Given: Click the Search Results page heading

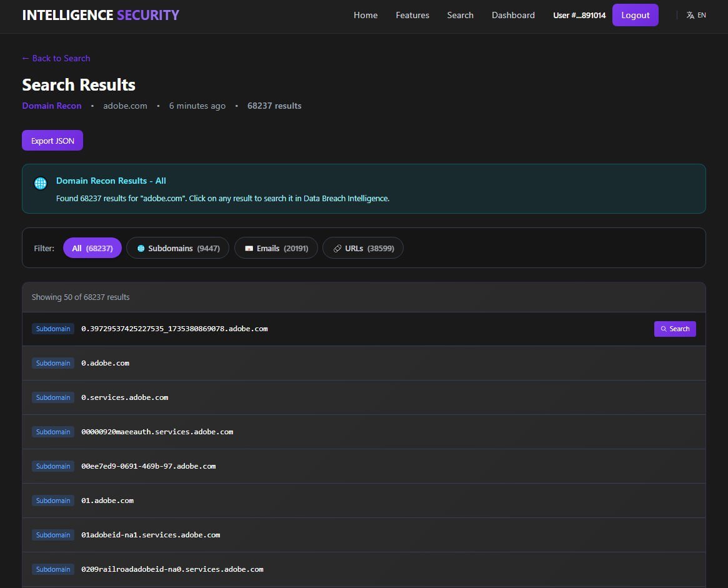Looking at the screenshot, I should 79,85.
